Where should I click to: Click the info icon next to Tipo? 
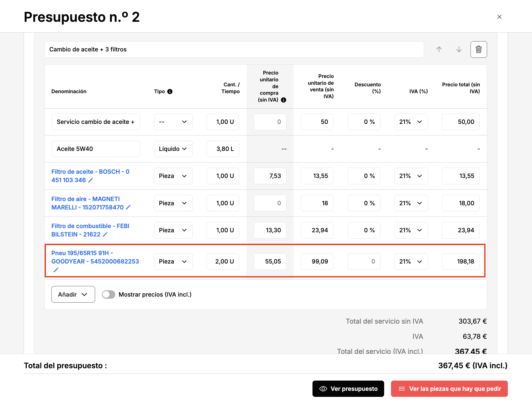(170, 91)
